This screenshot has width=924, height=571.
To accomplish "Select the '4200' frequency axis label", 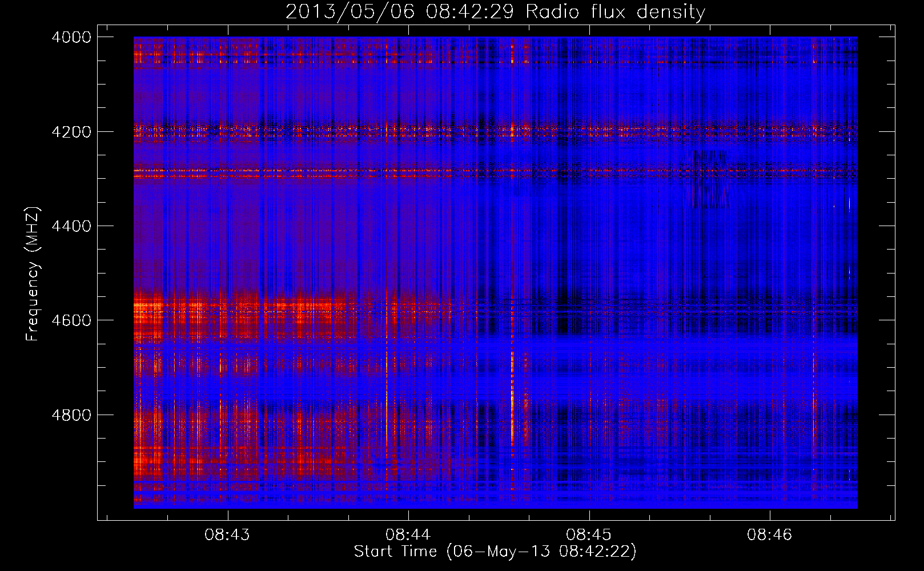I will coord(71,132).
